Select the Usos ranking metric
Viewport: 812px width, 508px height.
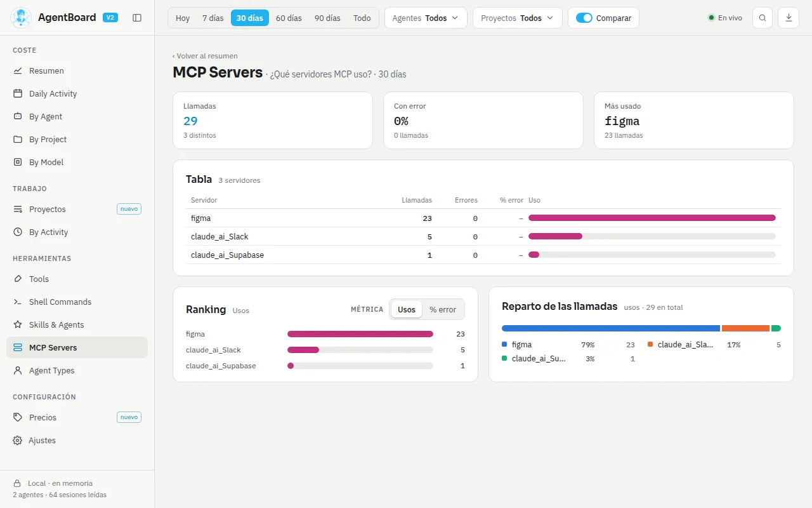(407, 310)
